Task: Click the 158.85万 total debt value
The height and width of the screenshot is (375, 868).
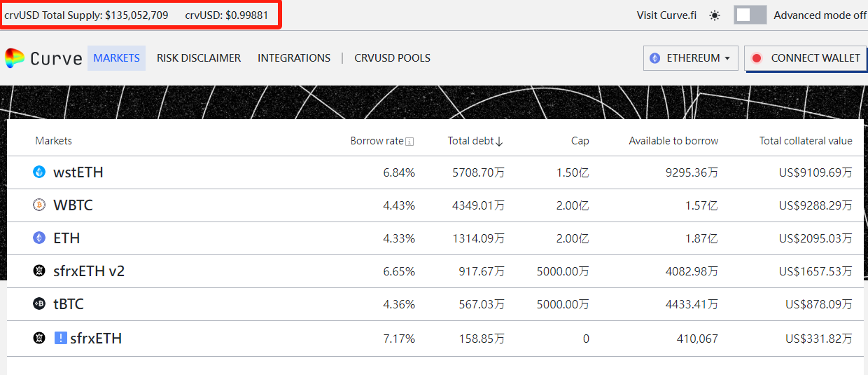Action: pyautogui.click(x=482, y=339)
